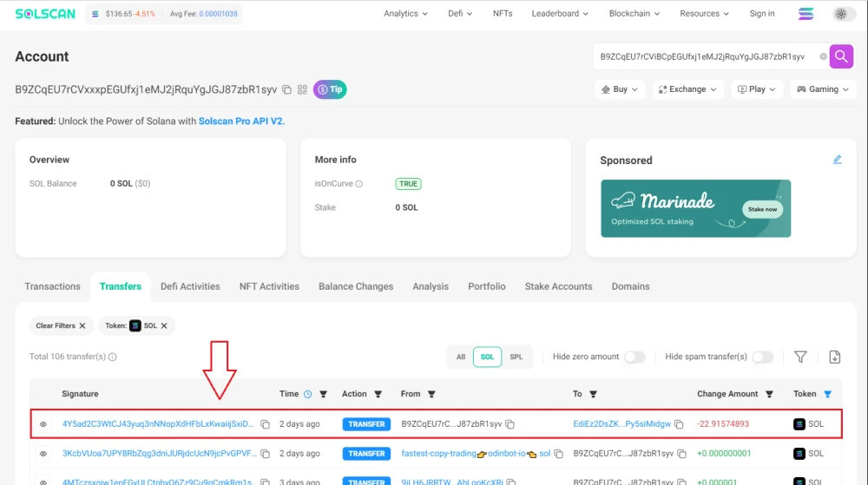Screen dimensions: 868x485
Task: Filter the To column
Action: (x=593, y=394)
